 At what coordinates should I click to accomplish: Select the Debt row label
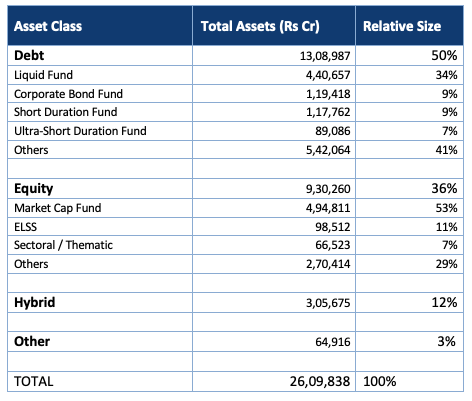tap(29, 55)
